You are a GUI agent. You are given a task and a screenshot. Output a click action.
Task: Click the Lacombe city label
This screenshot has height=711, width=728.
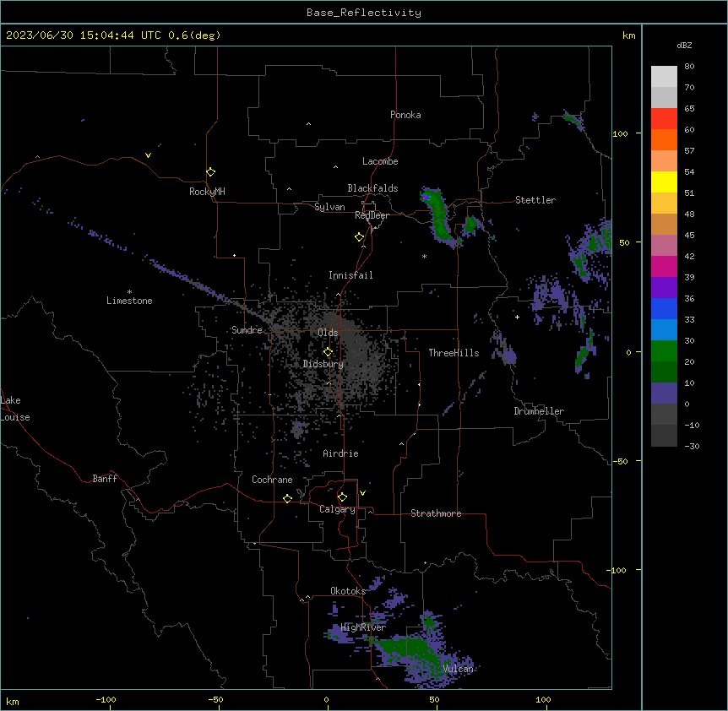[380, 161]
